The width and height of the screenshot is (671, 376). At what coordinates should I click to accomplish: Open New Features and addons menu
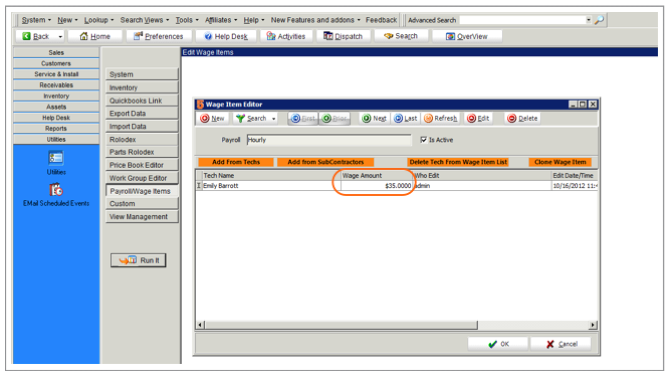tap(315, 20)
